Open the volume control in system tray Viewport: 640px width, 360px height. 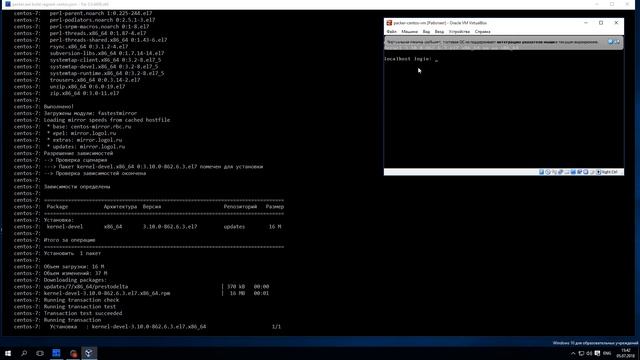[x=589, y=353]
